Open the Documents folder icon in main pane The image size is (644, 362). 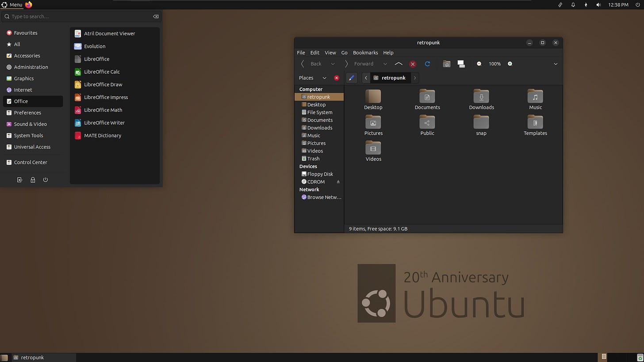427,96
